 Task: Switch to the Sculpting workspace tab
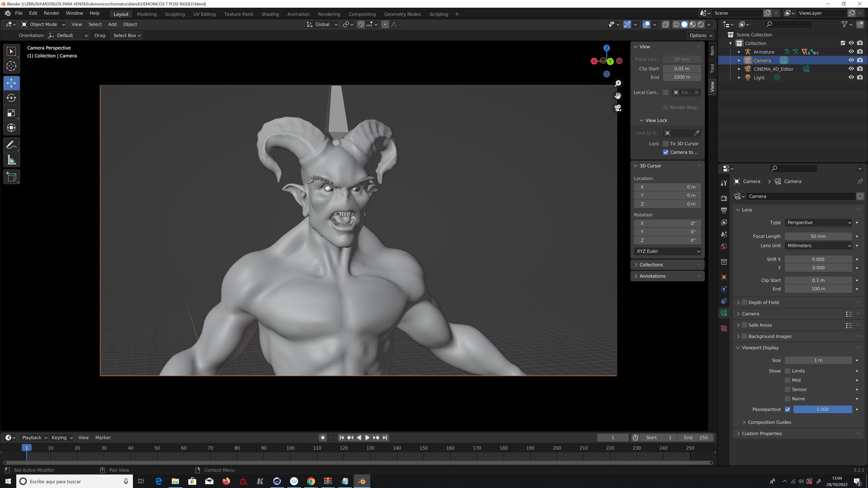coord(175,14)
